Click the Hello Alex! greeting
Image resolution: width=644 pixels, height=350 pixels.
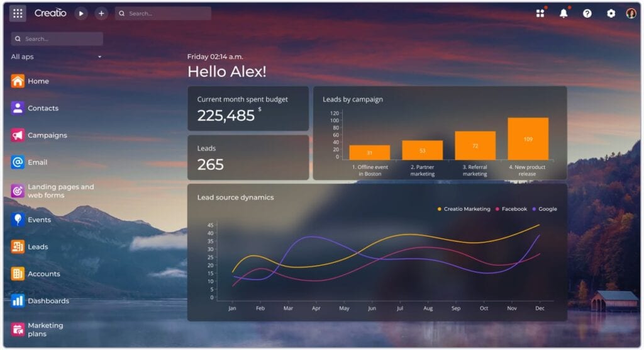click(x=226, y=72)
